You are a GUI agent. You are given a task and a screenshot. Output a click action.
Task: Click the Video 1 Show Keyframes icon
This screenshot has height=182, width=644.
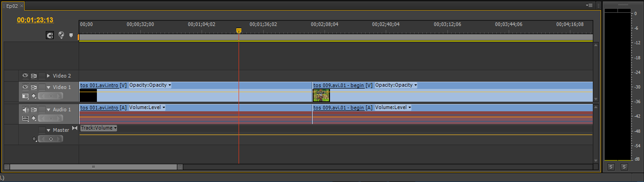point(34,96)
